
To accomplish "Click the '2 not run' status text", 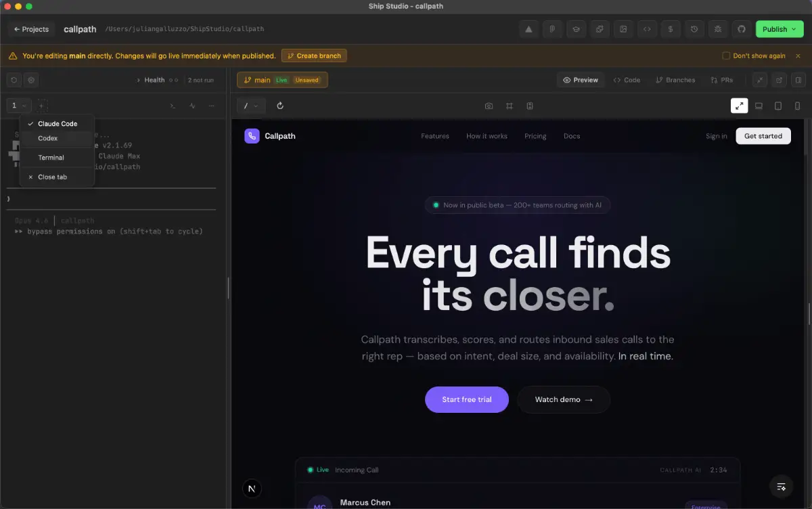I will pyautogui.click(x=201, y=80).
